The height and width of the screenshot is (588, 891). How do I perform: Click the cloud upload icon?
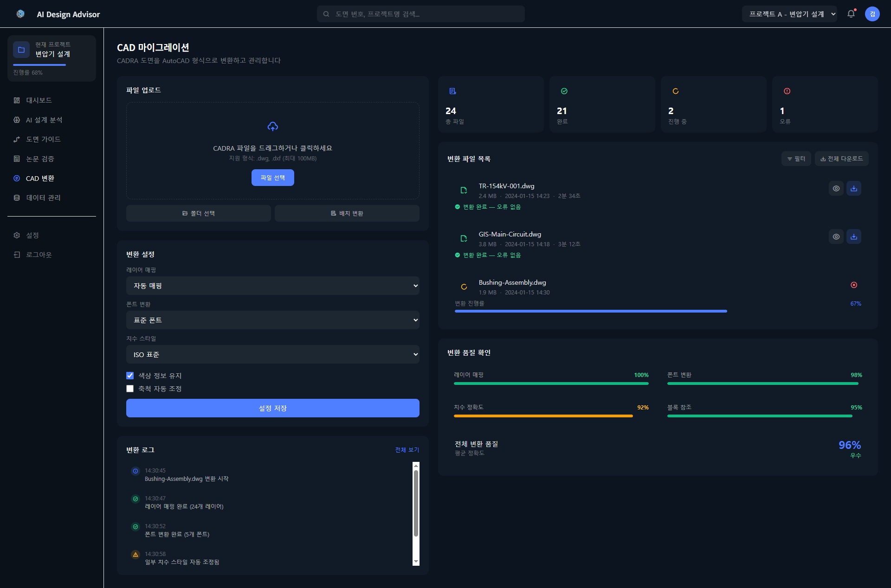(x=273, y=126)
